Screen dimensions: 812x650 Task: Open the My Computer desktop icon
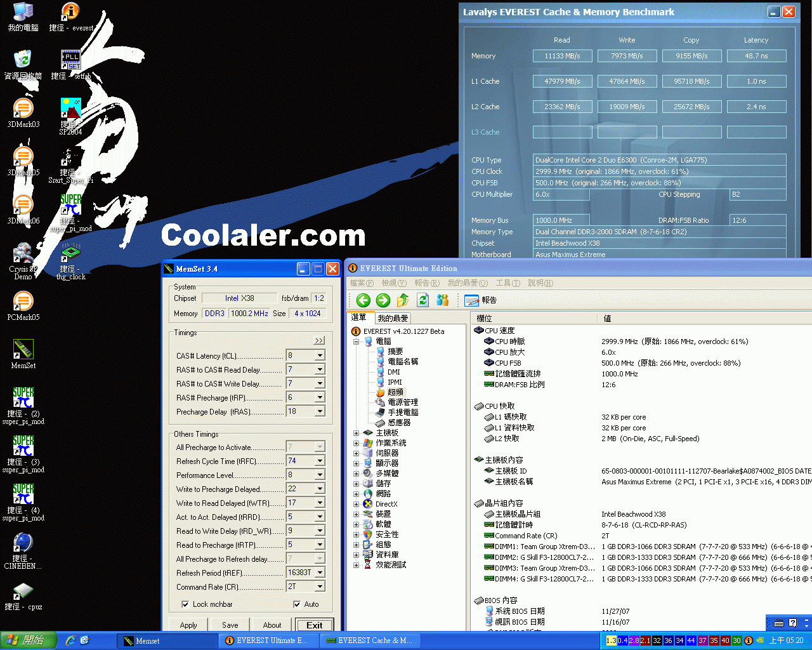point(23,17)
